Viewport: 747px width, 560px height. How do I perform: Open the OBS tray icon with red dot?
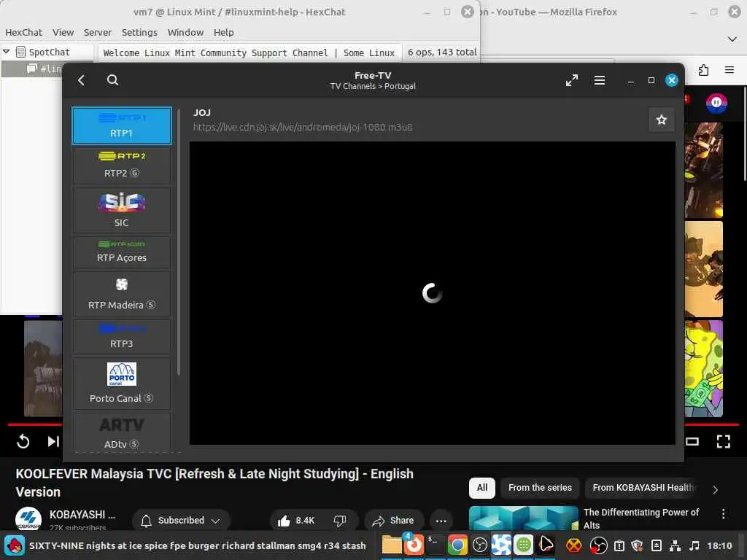click(598, 545)
